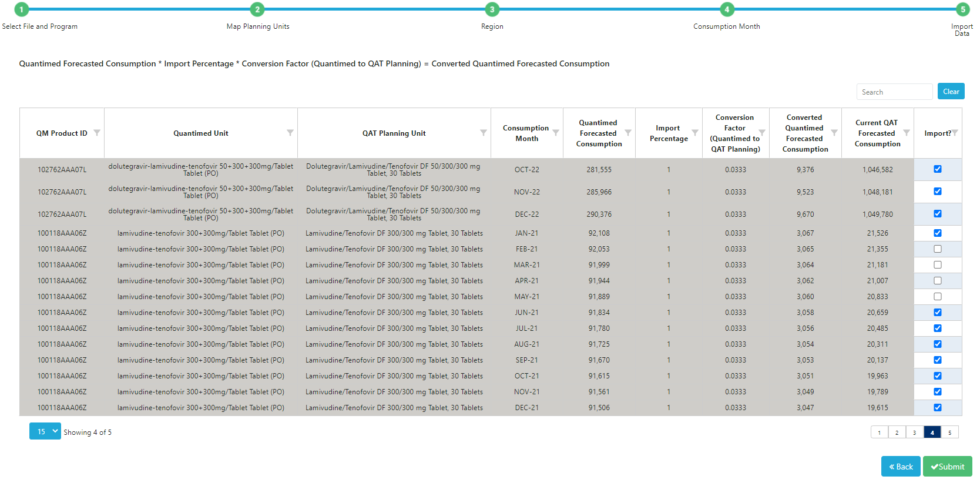The image size is (980, 493).
Task: Click forecasted consumption value 281,555
Action: 599,170
